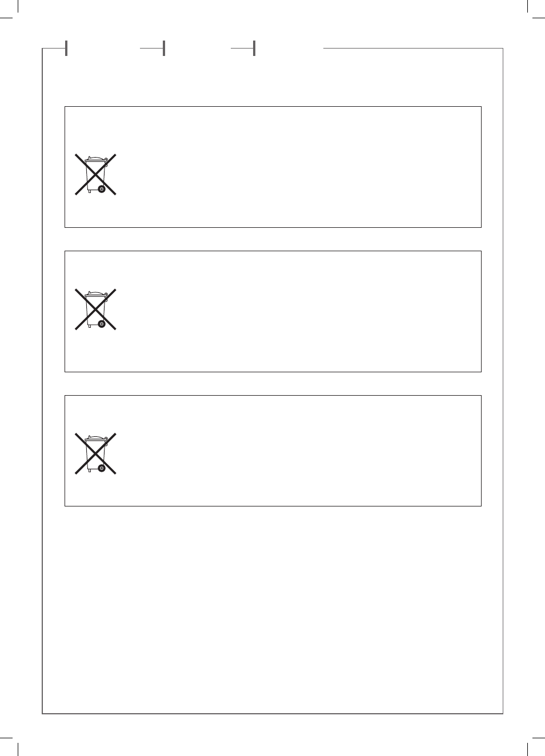
Task: Click the wheel of the third bin icon
Action: pyautogui.click(x=102, y=468)
